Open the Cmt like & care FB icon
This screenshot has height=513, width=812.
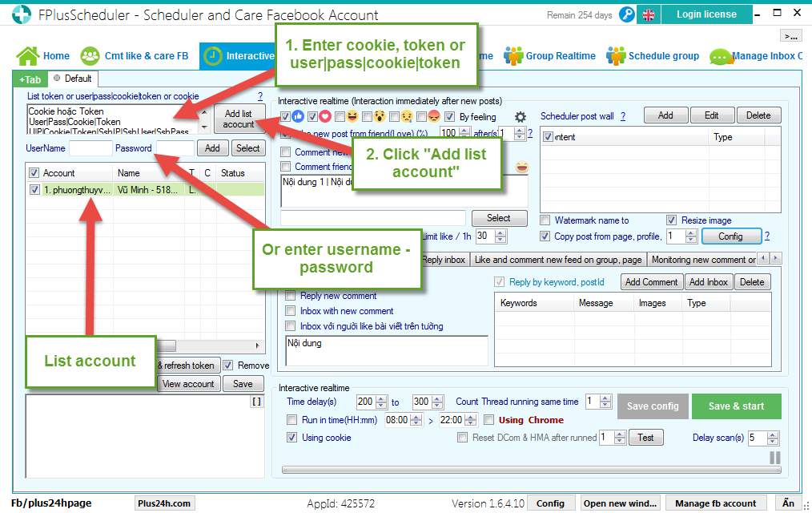[x=90, y=56]
